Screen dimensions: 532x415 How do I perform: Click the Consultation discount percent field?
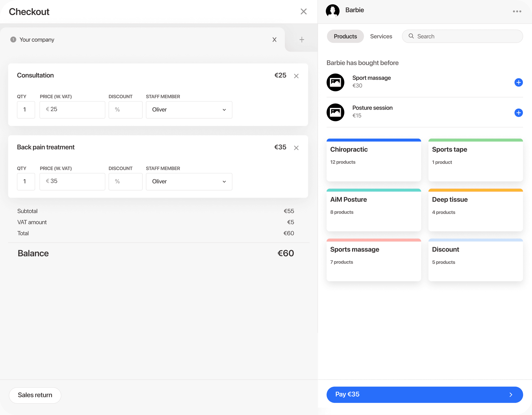tap(125, 110)
